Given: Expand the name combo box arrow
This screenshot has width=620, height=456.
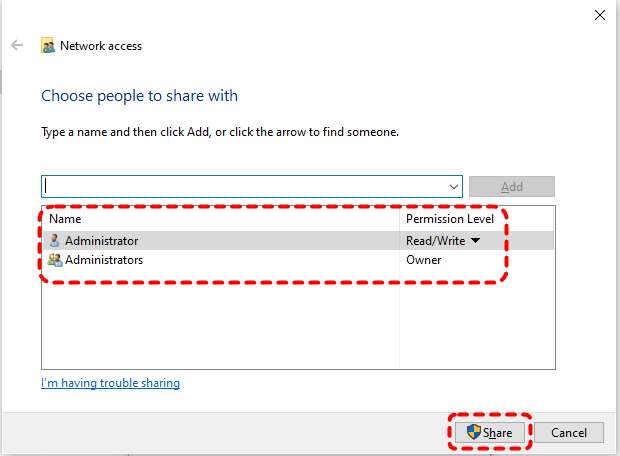Looking at the screenshot, I should [x=455, y=187].
